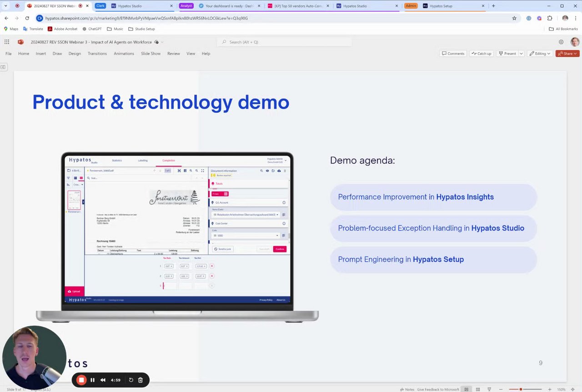Toggle the slide thumbnail pane icon at left edge
This screenshot has height=392, width=582.
click(x=3, y=67)
